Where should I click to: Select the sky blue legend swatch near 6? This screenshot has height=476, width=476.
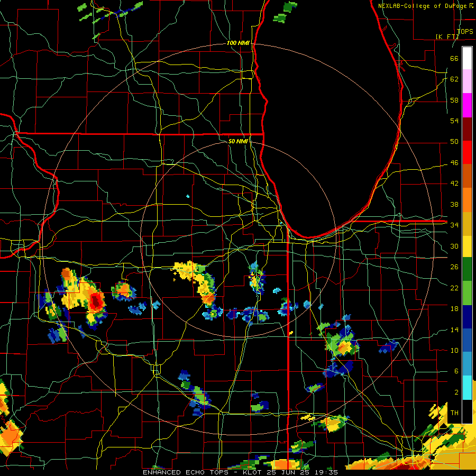tap(467, 364)
